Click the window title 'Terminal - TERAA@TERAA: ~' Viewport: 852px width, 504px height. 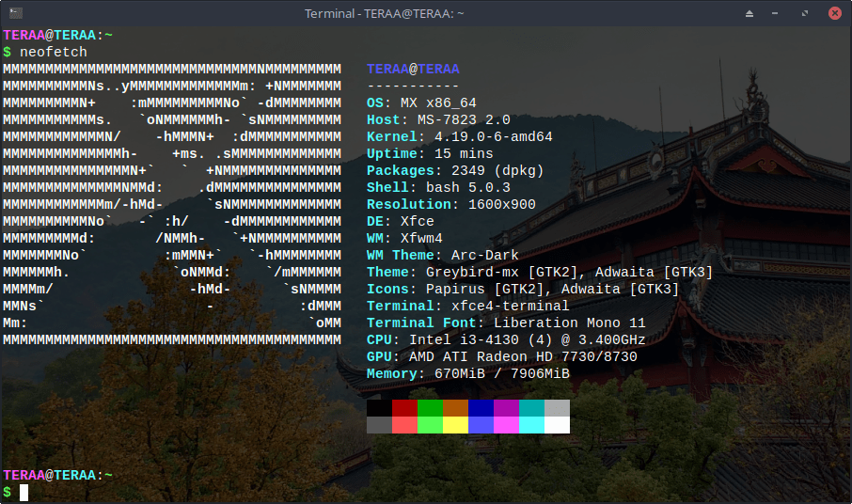point(385,13)
